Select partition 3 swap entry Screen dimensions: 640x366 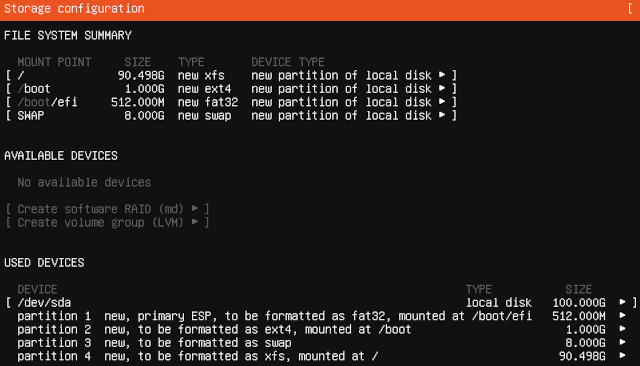coord(321,343)
